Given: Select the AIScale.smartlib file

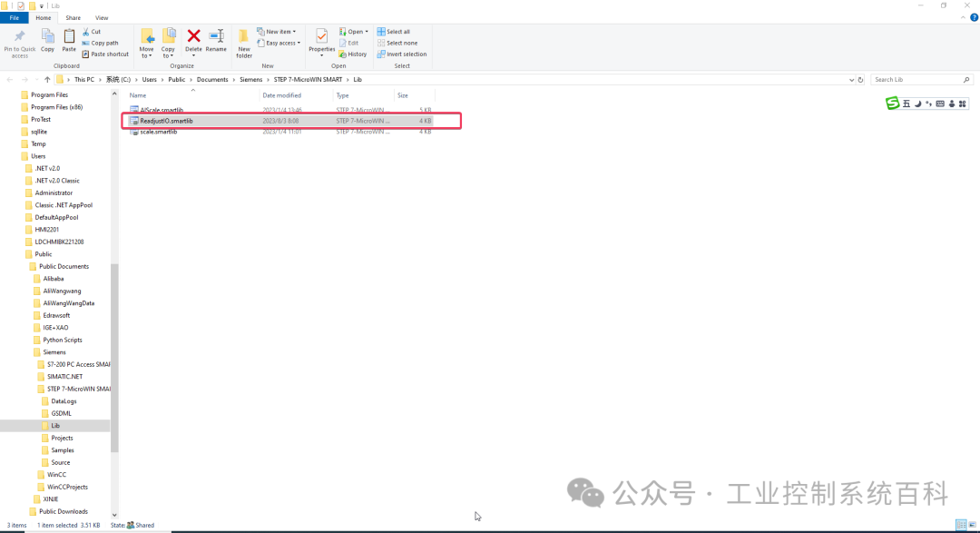Looking at the screenshot, I should (x=279, y=110).
